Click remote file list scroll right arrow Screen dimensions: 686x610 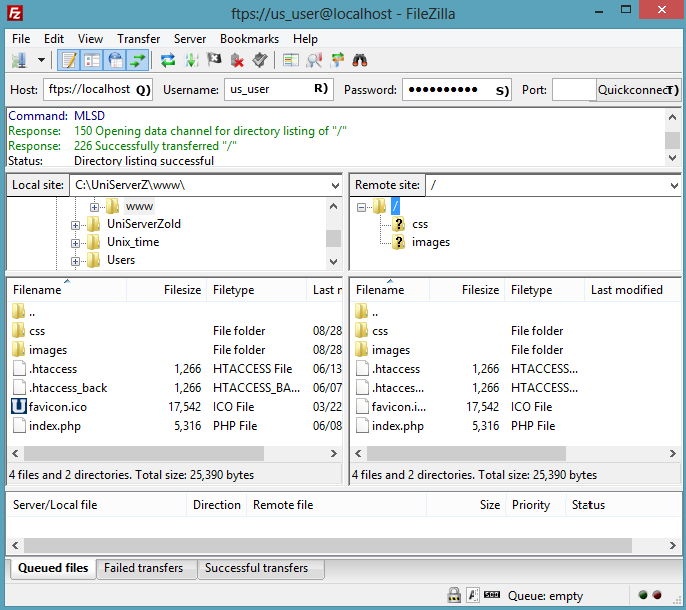(672, 453)
